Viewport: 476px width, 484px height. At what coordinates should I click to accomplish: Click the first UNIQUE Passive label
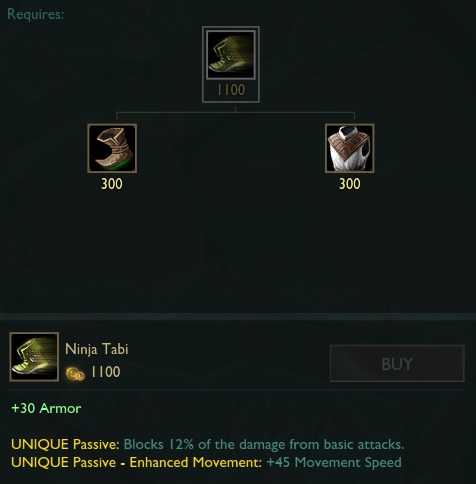pyautogui.click(x=65, y=444)
